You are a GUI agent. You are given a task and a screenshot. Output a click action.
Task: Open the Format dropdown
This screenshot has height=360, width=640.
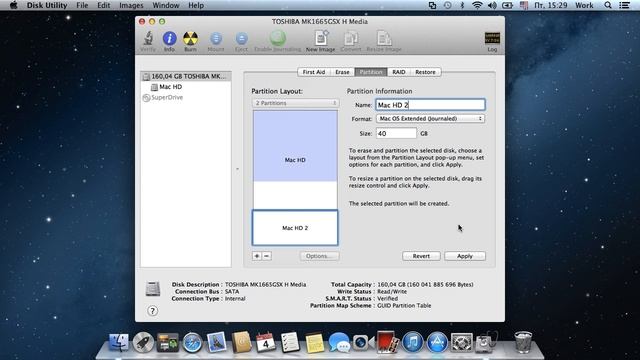(430, 118)
